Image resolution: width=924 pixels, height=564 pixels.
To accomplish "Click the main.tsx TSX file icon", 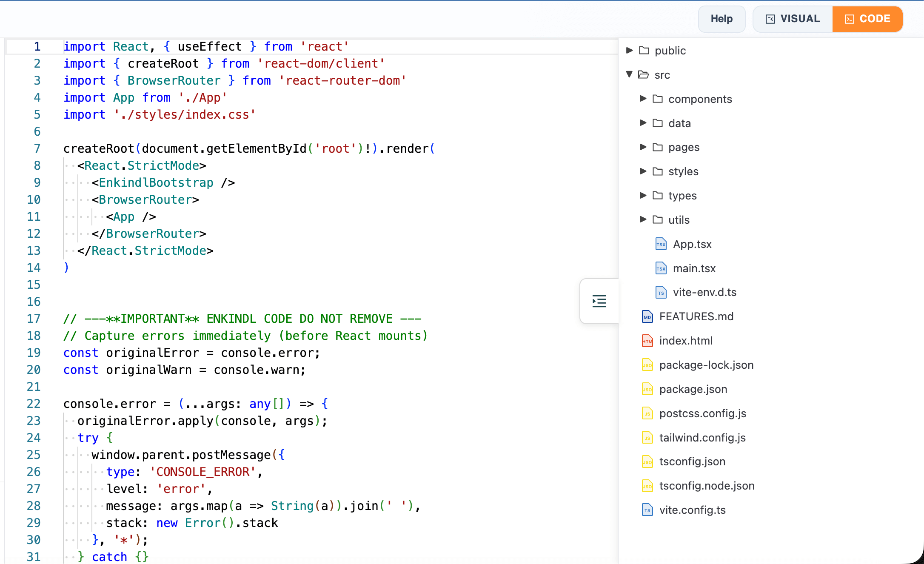I will tap(661, 268).
